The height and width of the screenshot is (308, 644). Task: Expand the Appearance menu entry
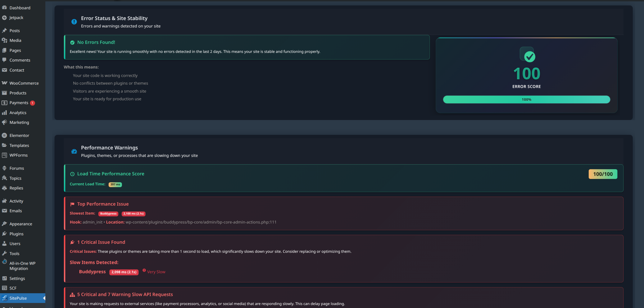click(x=20, y=223)
